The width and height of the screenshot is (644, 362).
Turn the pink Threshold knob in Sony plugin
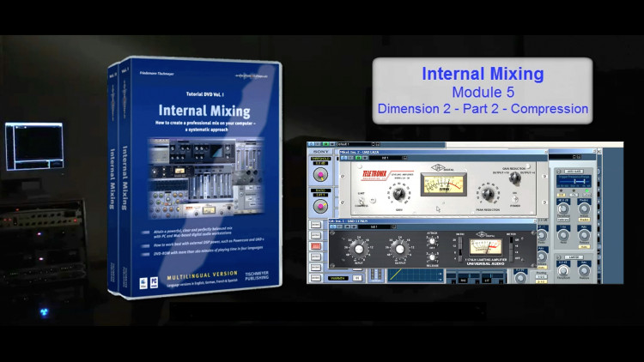pos(321,175)
